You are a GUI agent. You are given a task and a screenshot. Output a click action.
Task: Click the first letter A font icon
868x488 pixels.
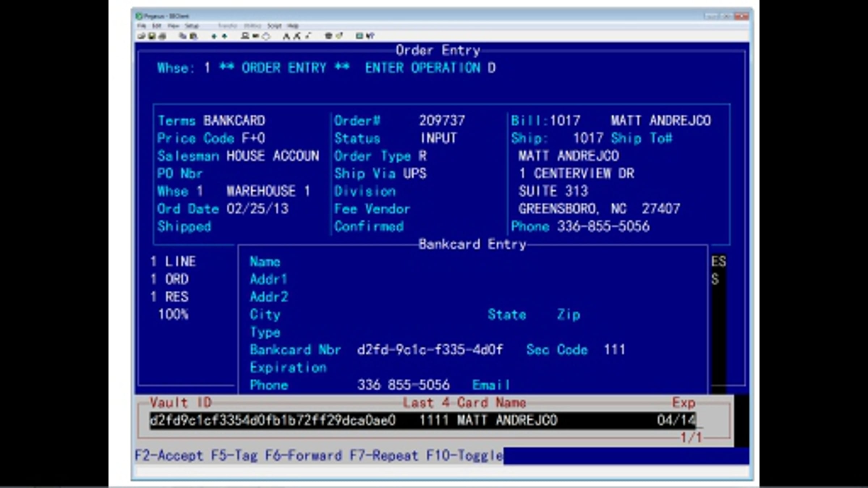[x=286, y=36]
